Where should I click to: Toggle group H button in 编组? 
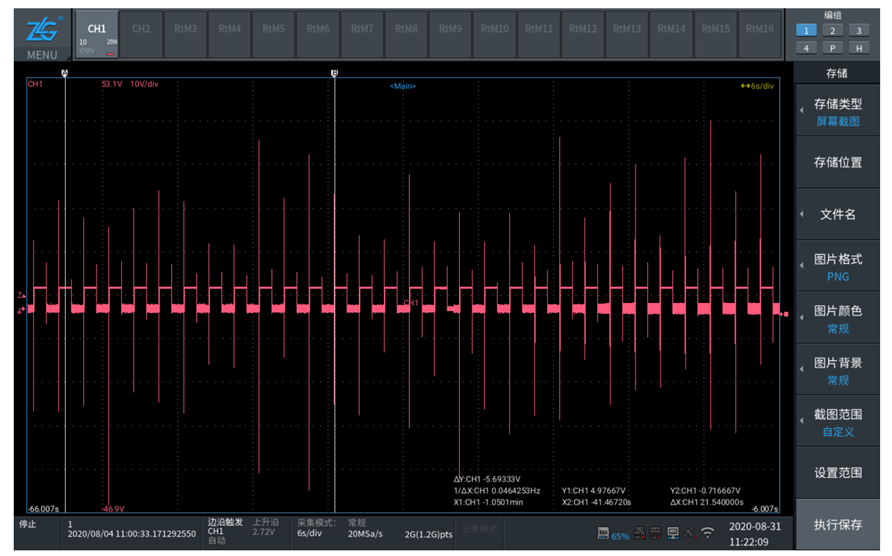[x=858, y=48]
